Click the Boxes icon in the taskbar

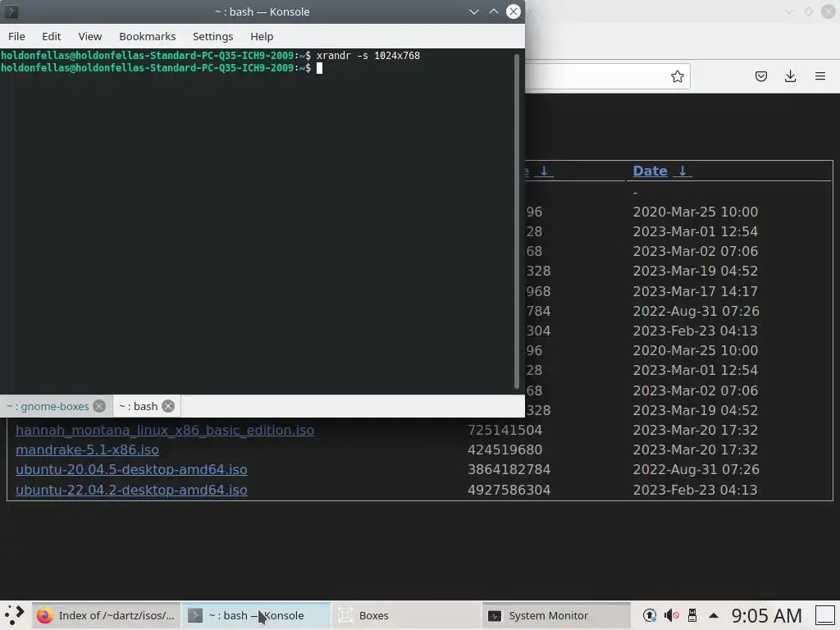[345, 615]
